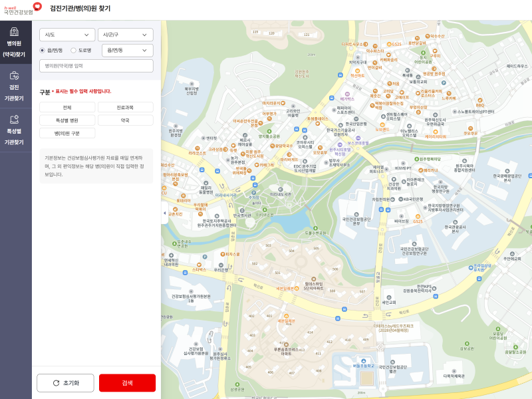
Task: Click the 두물수변공원 park marker
Action: pos(315,228)
